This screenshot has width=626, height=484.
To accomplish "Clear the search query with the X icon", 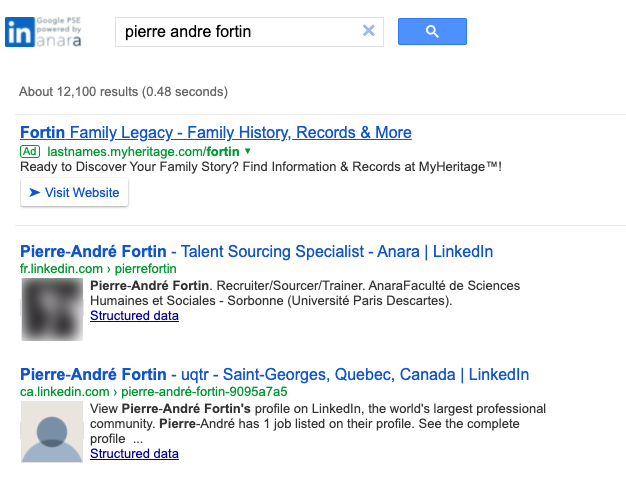I will pyautogui.click(x=368, y=31).
